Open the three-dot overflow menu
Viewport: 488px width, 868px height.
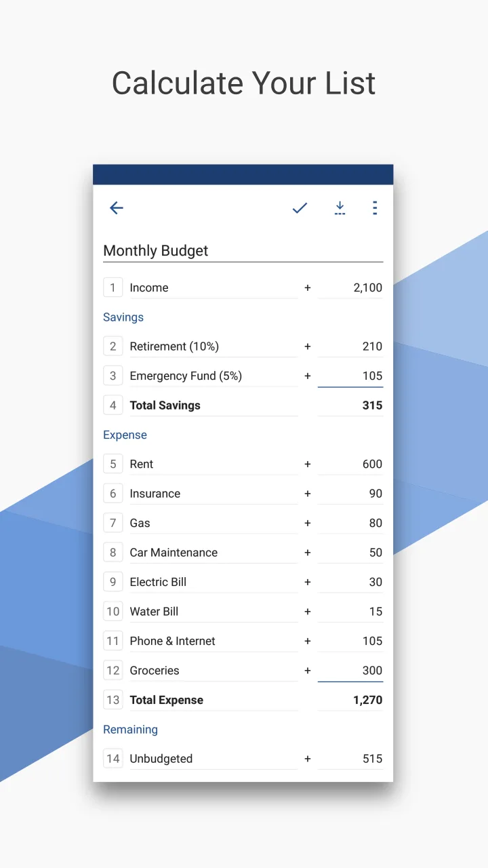click(375, 208)
